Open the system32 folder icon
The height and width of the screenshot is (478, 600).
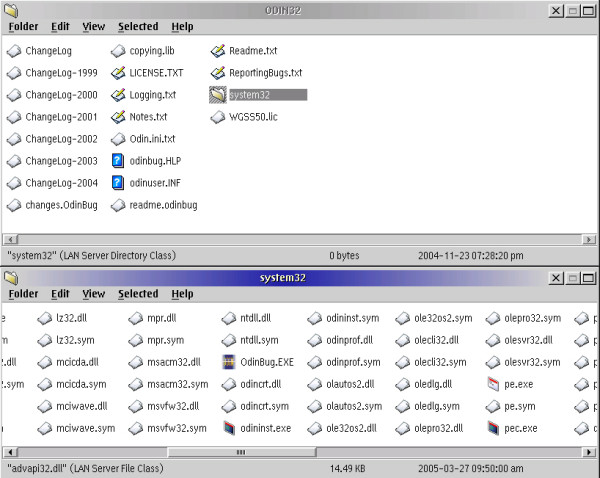click(x=218, y=95)
